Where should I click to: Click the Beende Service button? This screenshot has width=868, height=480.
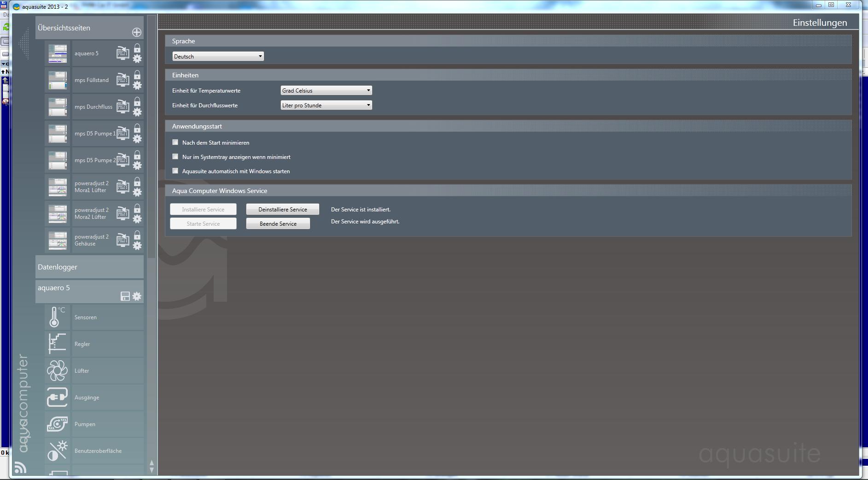[x=278, y=223]
